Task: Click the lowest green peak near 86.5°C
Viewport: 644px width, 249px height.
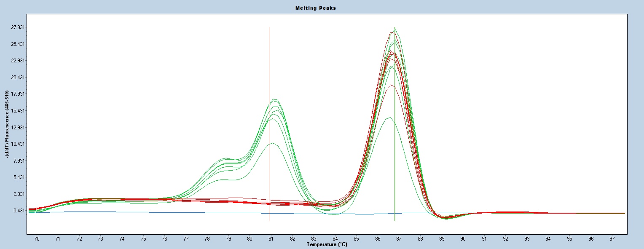Action: (x=390, y=118)
